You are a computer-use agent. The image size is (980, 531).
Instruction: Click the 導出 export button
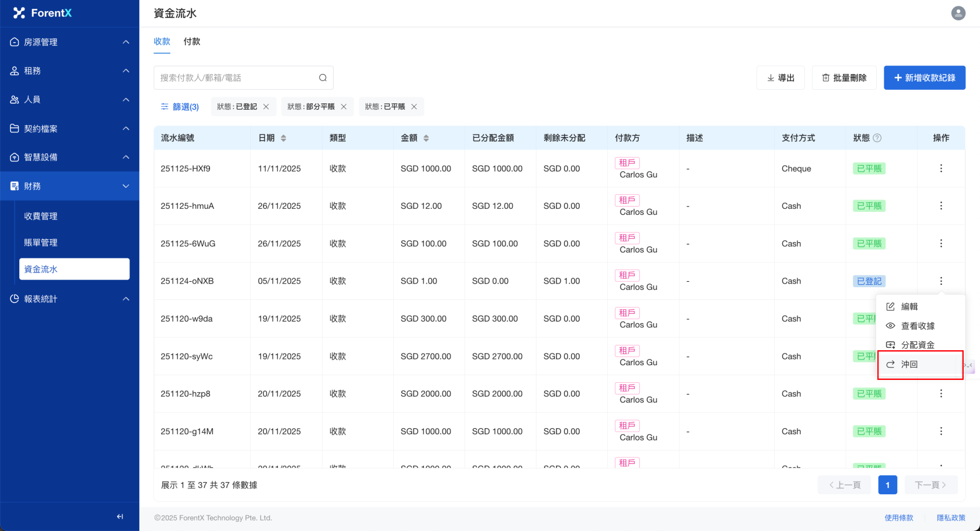pyautogui.click(x=780, y=78)
